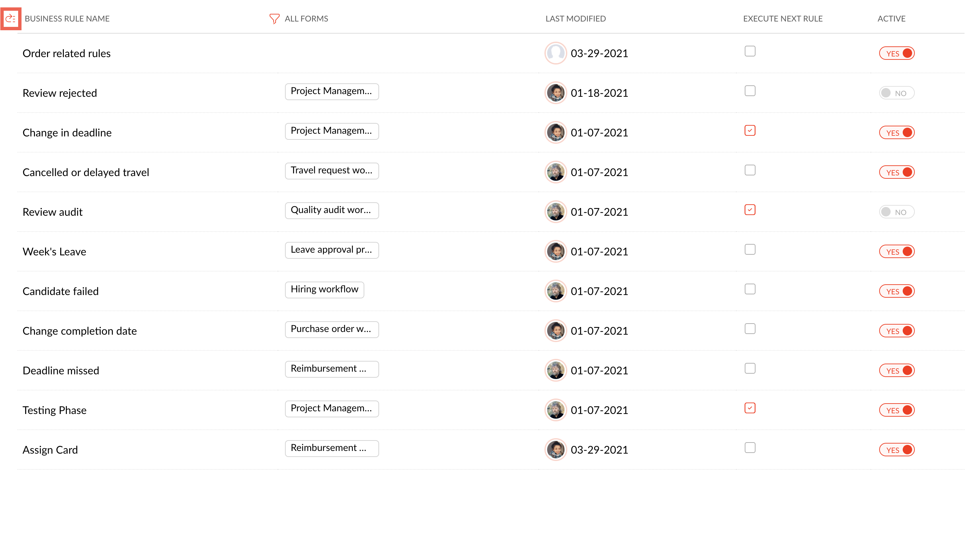Open the ALL FORMS filter dropdown
This screenshot has height=543, width=980.
coord(306,18)
